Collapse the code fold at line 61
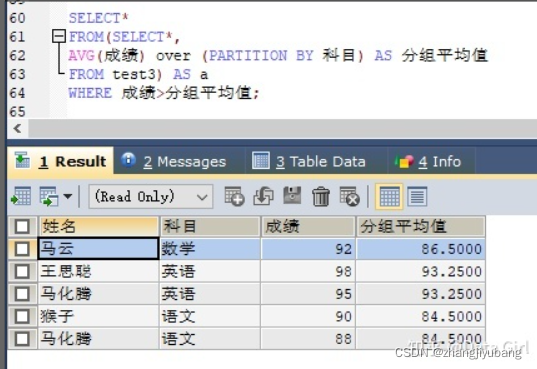Screen dimensions: 537x369 (x=59, y=36)
